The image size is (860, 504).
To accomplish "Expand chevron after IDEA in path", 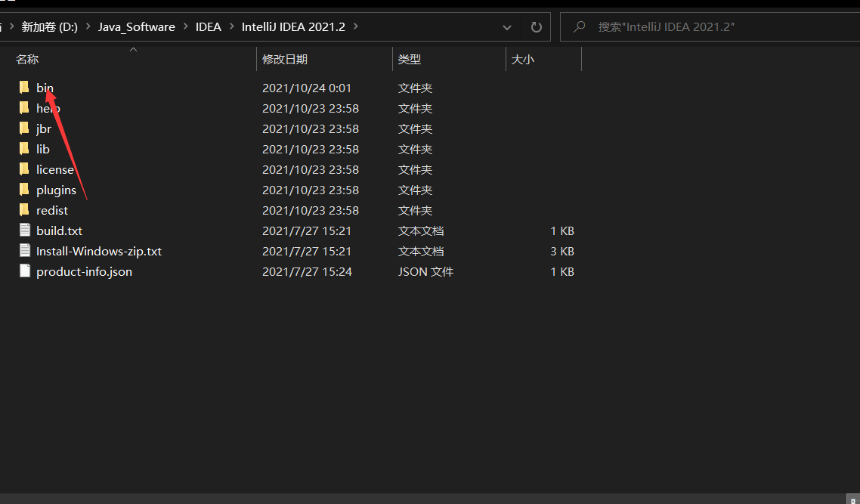I will pos(231,26).
